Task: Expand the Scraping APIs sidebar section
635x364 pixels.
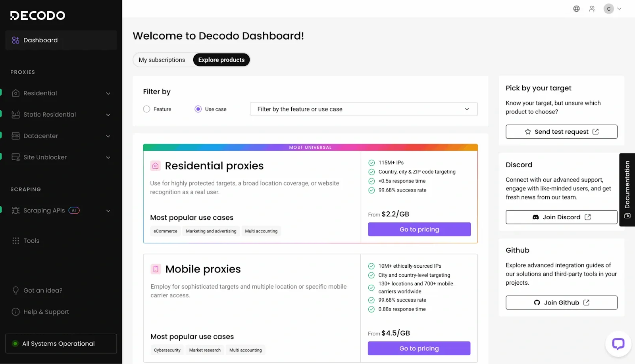Action: (108, 211)
